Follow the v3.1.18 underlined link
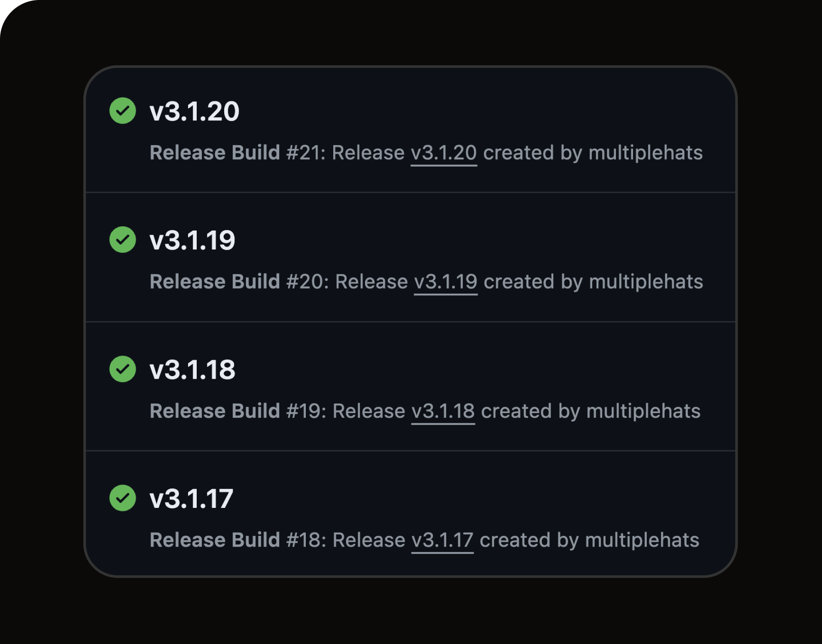This screenshot has height=644, width=822. tap(443, 411)
